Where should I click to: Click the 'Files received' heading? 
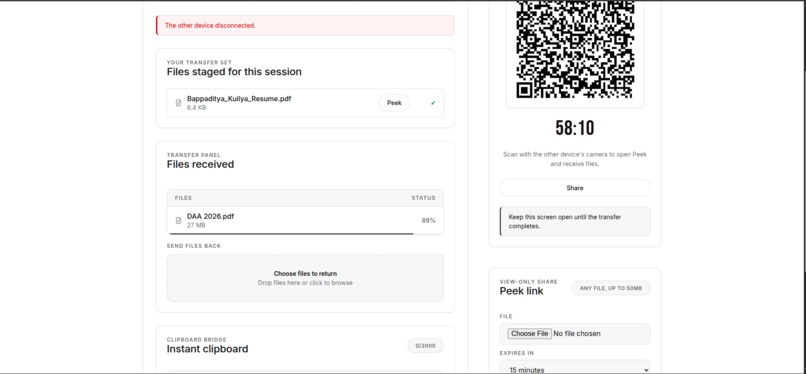(200, 164)
